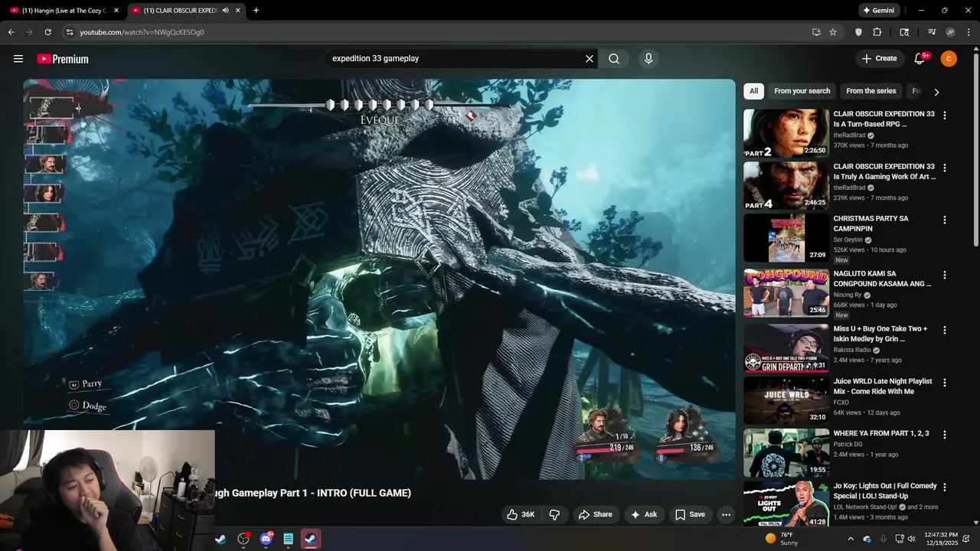Screen dimensions: 980x551
Task: Open the theRadBrad channel under Part 2
Action: (x=849, y=135)
